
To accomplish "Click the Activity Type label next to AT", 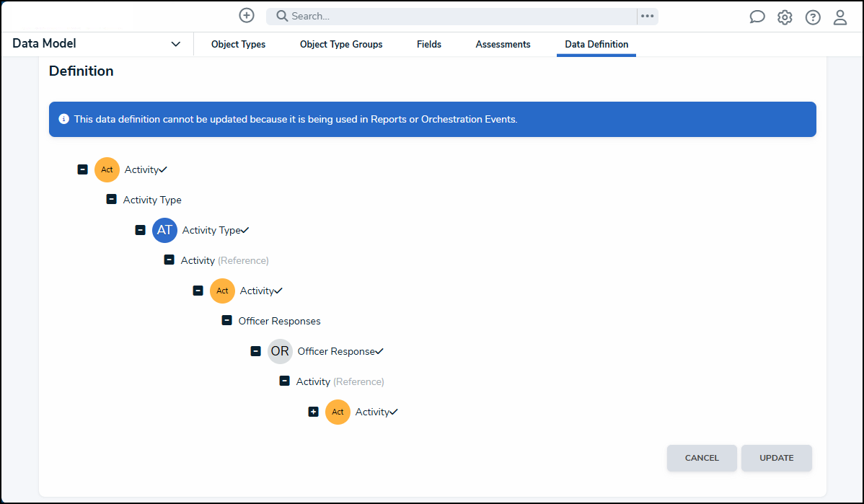I will [211, 230].
